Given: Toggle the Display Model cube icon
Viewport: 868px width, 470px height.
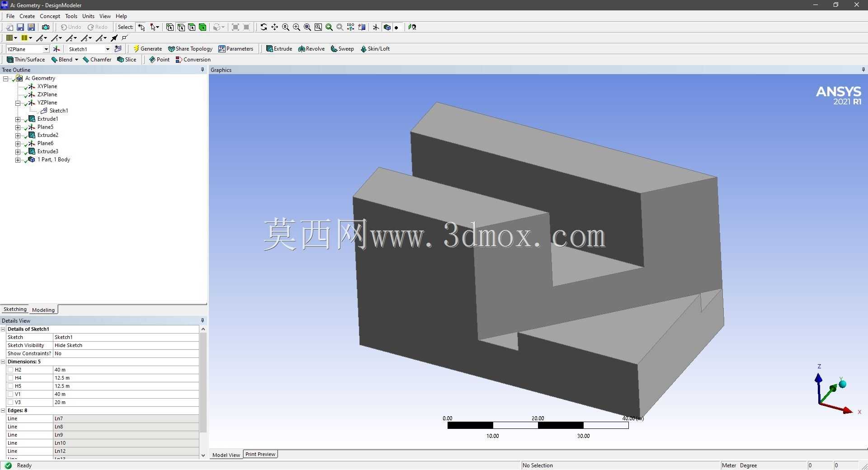Looking at the screenshot, I should pos(387,27).
